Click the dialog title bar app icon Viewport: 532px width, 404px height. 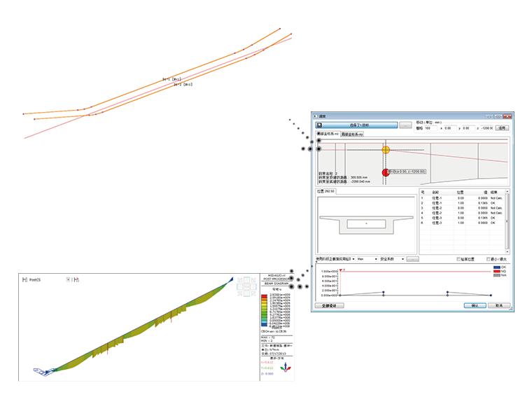click(315, 116)
